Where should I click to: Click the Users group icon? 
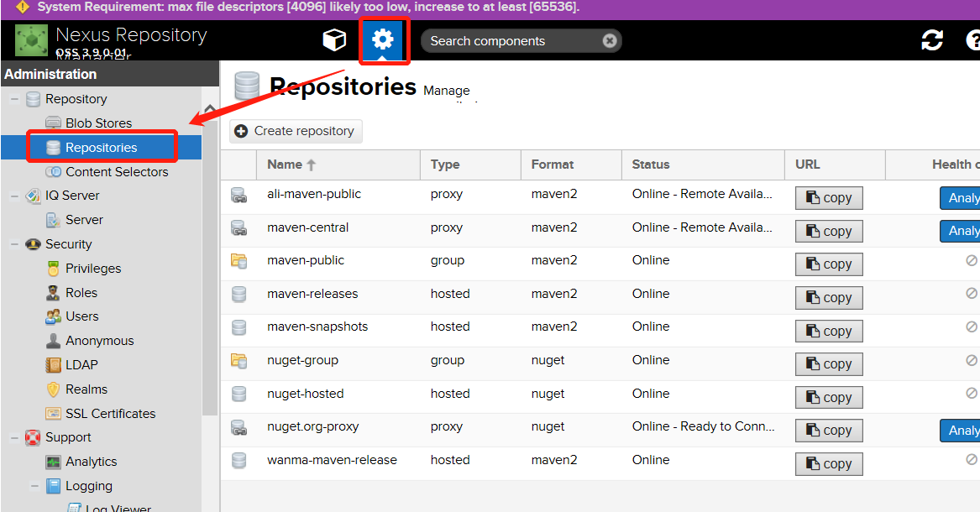[53, 316]
